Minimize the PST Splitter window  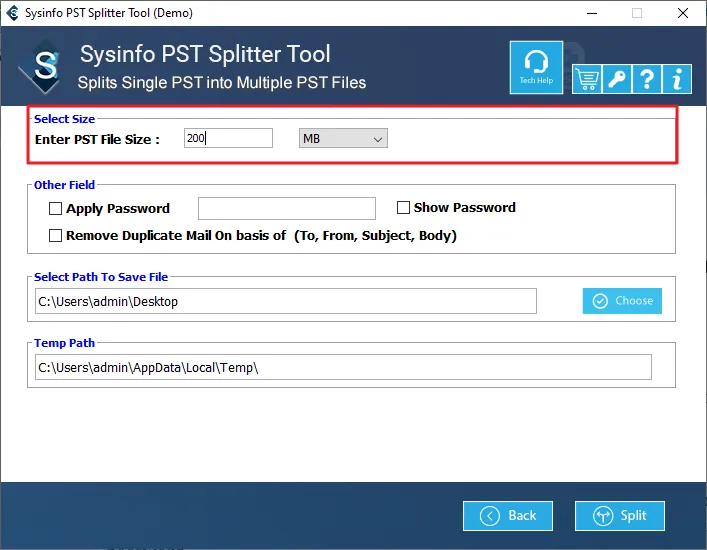[x=592, y=13]
